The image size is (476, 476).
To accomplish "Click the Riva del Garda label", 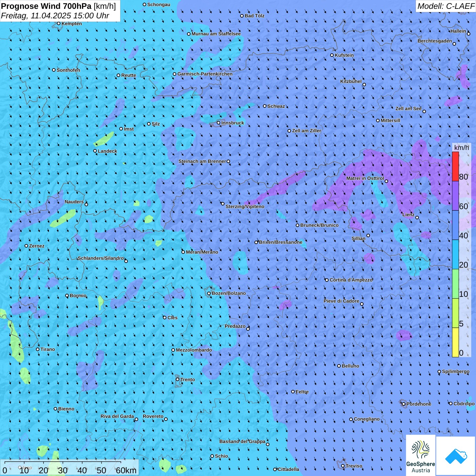I will [117, 416].
